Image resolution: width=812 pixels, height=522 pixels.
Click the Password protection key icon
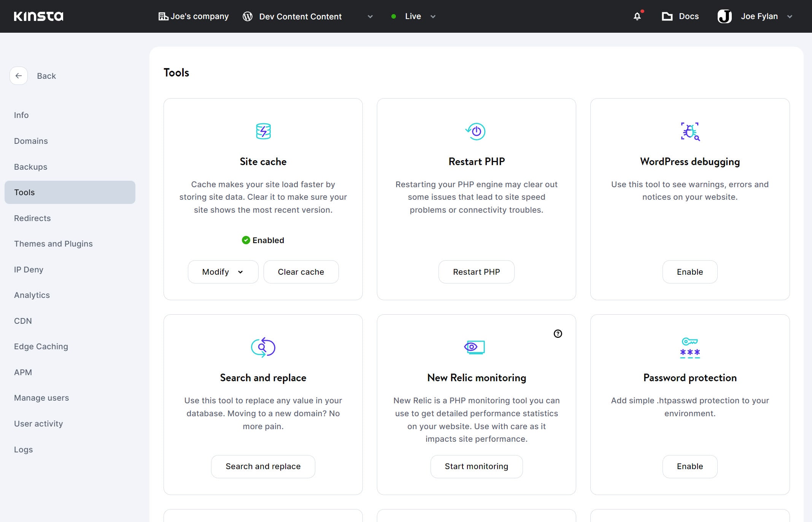point(690,348)
